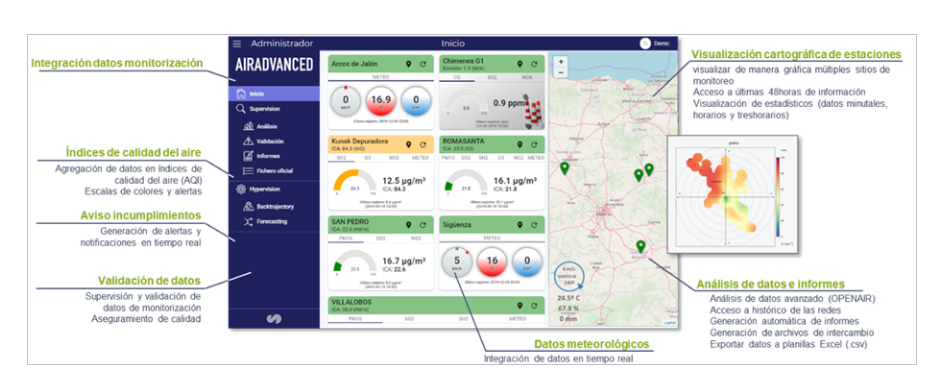Select the PM10 tab in SAN PEDRO
Image resolution: width=943 pixels, height=379 pixels.
coord(346,238)
